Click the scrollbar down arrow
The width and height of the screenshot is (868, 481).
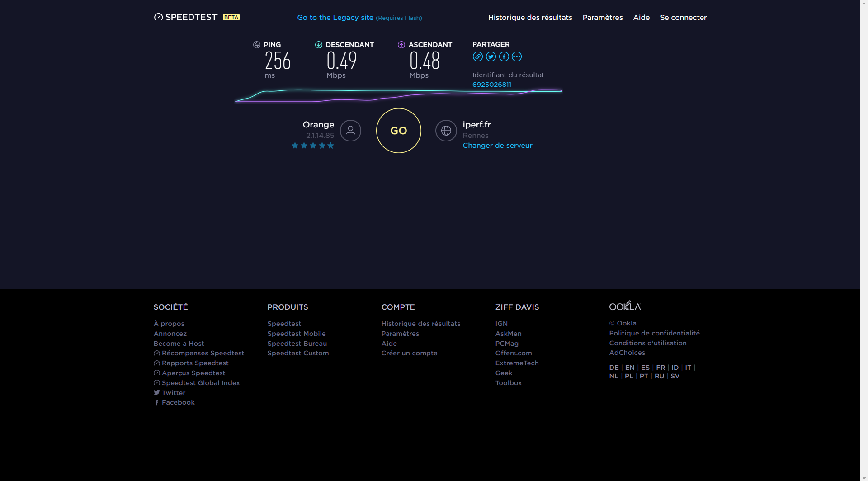coord(864,477)
